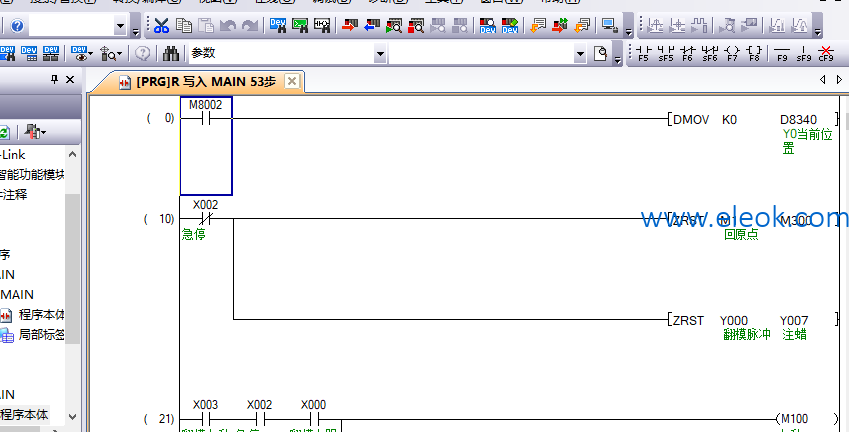Click the document search magnifier icon

click(600, 53)
